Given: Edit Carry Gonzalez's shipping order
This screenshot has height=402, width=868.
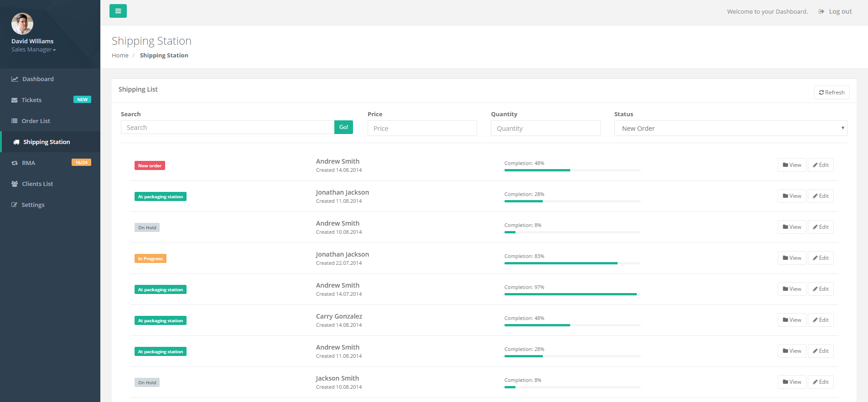Looking at the screenshot, I should [x=821, y=320].
